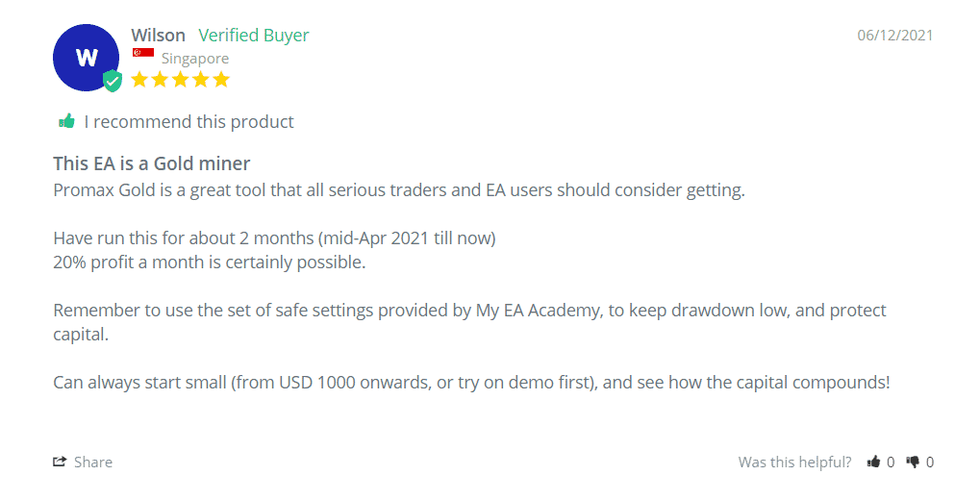Click the Verified Buyer label

(254, 35)
